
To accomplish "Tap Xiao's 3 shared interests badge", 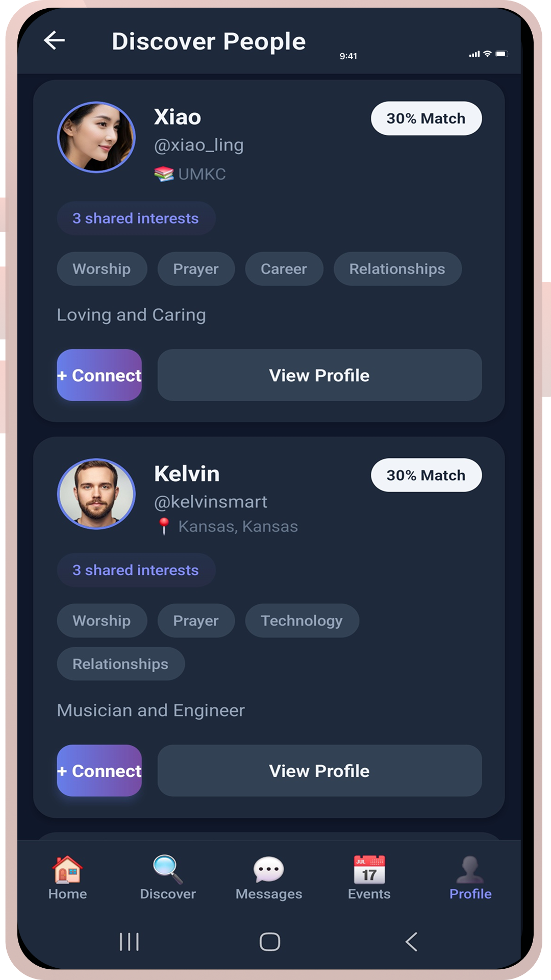I will pyautogui.click(x=136, y=218).
